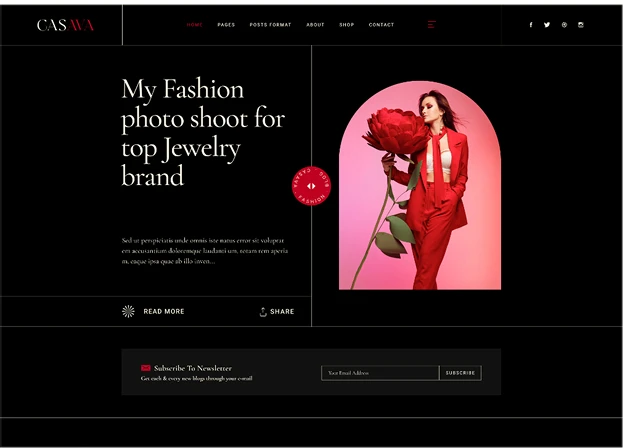Expand the Pages menu
Screen dimensions: 623x448
pyautogui.click(x=226, y=25)
